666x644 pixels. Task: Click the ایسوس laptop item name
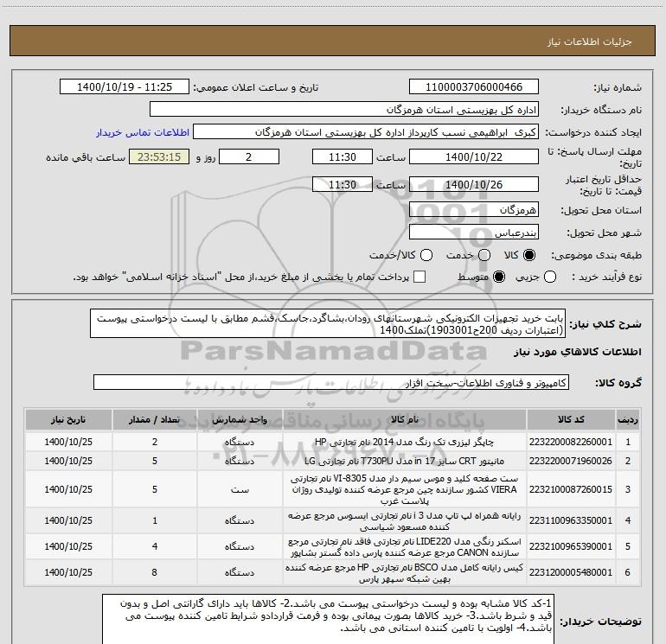405,521
